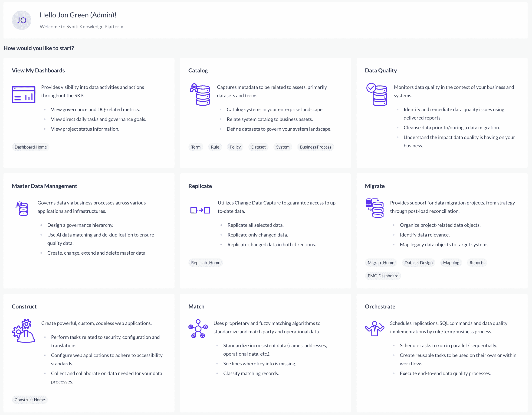This screenshot has width=532, height=415.
Task: Click the Replicate arrow transfer icon
Action: click(200, 210)
